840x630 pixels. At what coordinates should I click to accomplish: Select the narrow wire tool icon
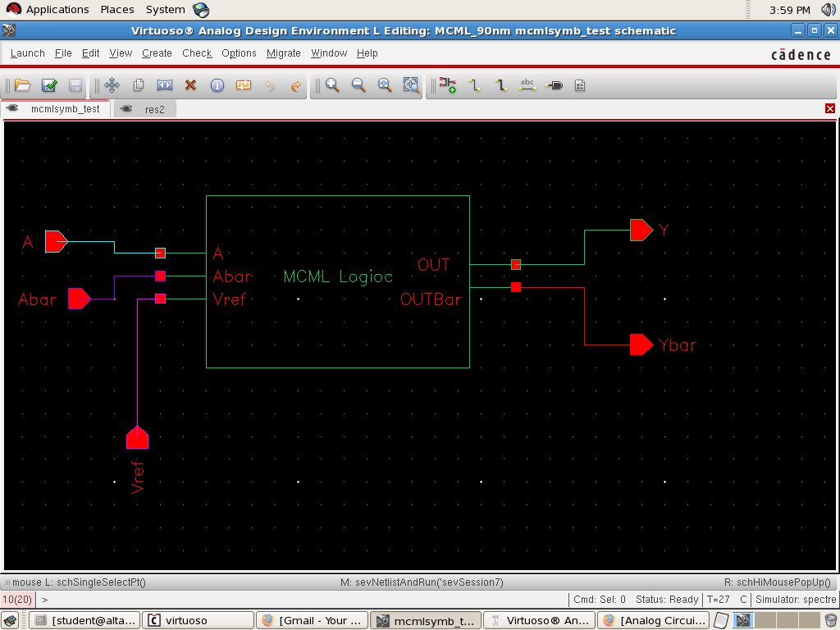coord(474,85)
